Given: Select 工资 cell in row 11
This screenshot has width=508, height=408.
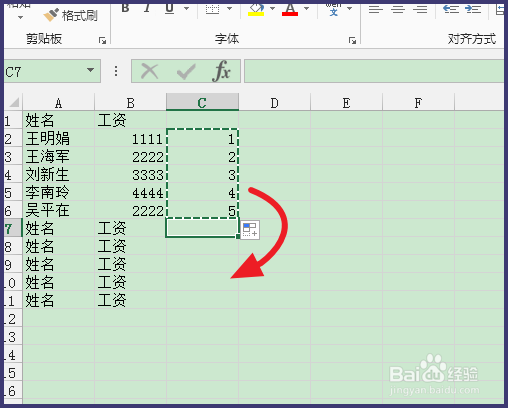Looking at the screenshot, I should click(x=130, y=300).
